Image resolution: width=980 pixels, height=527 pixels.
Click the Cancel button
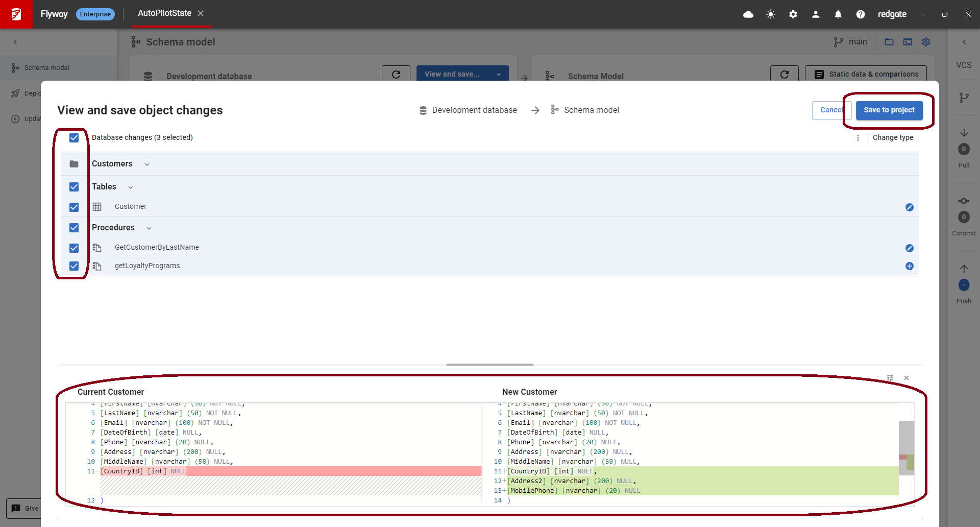point(830,110)
